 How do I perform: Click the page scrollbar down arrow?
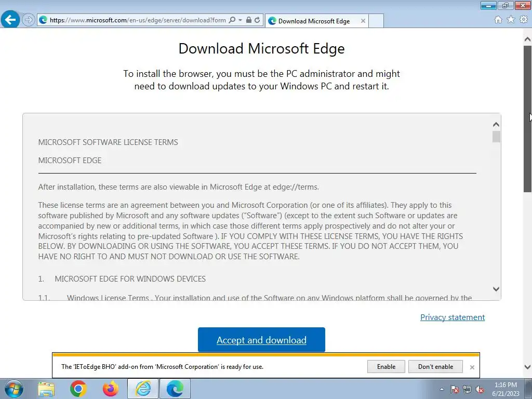(x=527, y=367)
